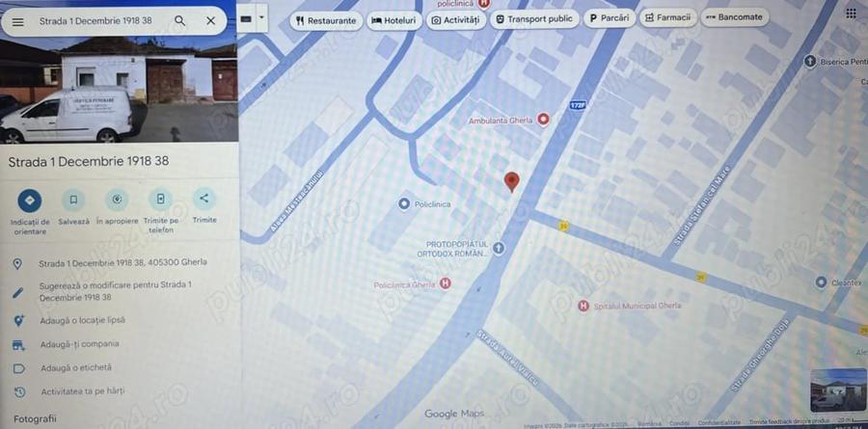Click the add missing place pin icon
The image size is (868, 429).
[18, 320]
